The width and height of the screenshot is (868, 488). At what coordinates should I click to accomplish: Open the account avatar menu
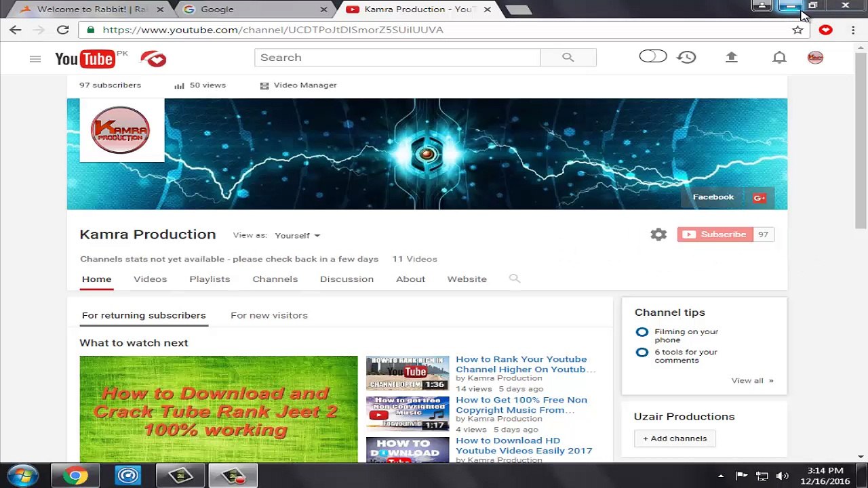coord(815,58)
